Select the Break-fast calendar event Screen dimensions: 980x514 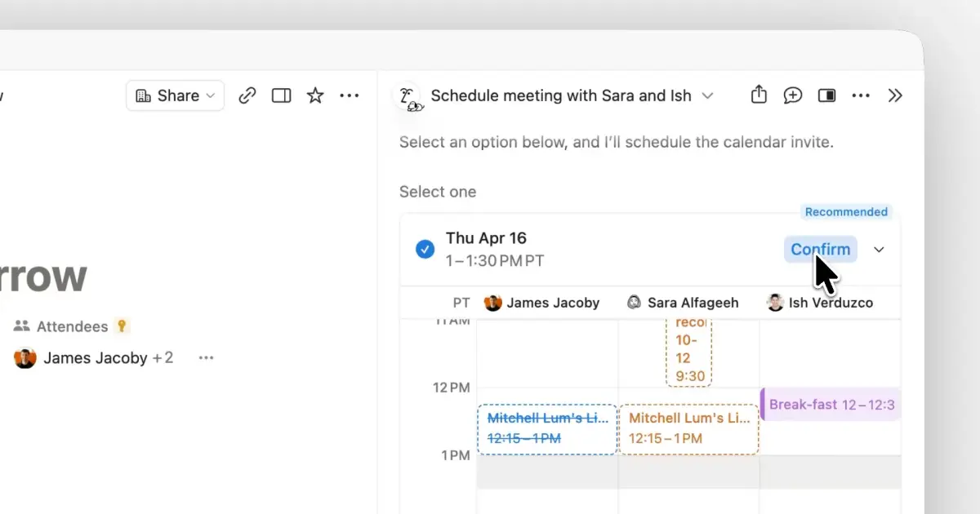click(830, 404)
